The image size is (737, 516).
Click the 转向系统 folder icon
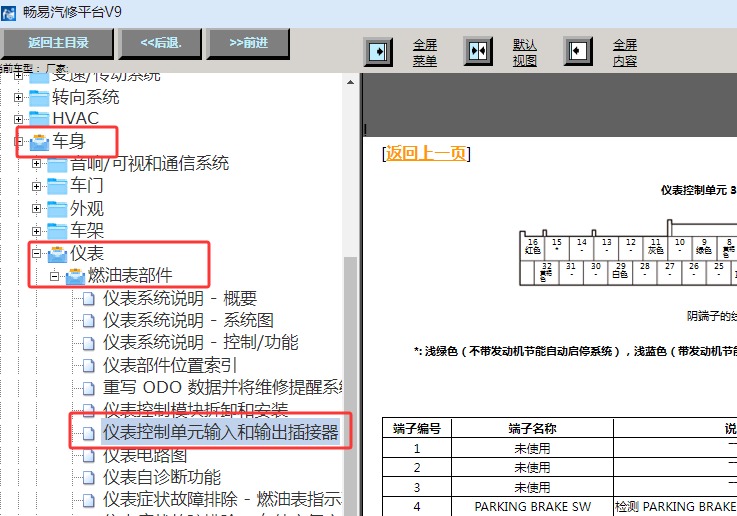click(x=39, y=98)
